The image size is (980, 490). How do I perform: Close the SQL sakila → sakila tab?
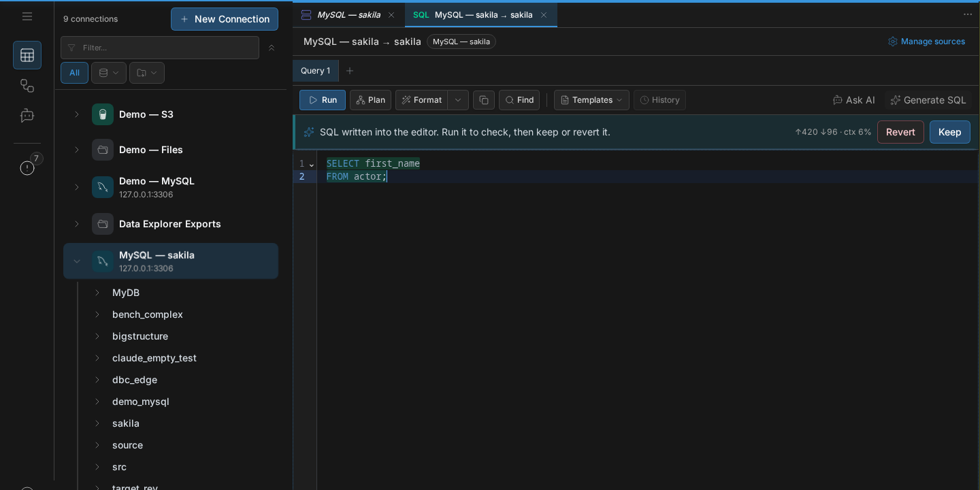(x=544, y=15)
